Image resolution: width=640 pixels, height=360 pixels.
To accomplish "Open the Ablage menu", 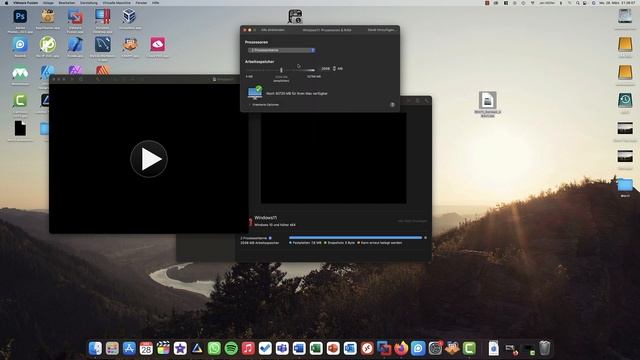I will pyautogui.click(x=48, y=3).
